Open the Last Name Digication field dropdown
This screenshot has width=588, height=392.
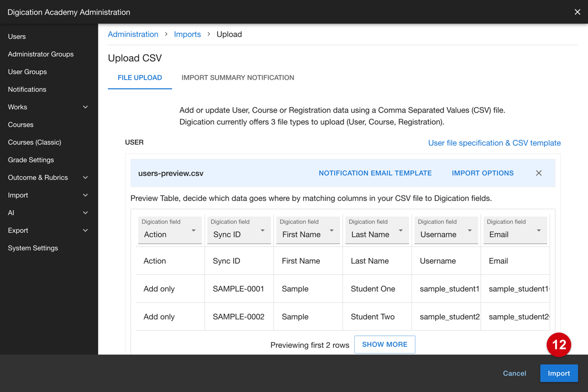click(x=377, y=230)
